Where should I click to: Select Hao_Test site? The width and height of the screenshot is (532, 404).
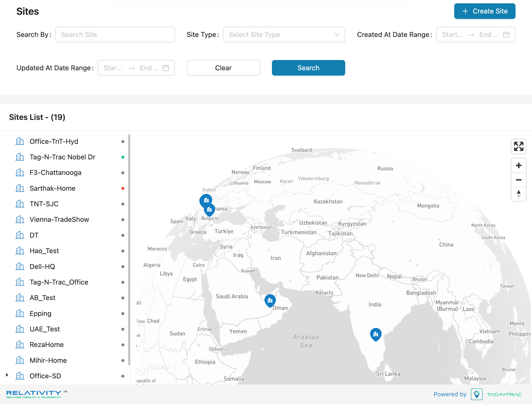coord(44,251)
